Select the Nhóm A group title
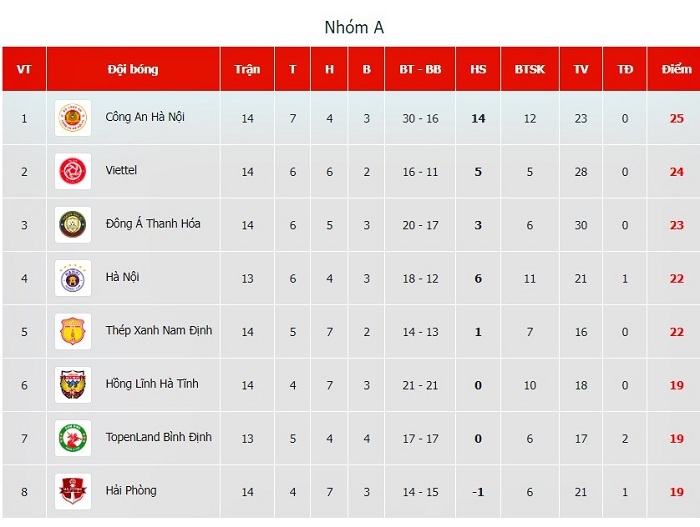The height and width of the screenshot is (527, 700). tap(354, 27)
